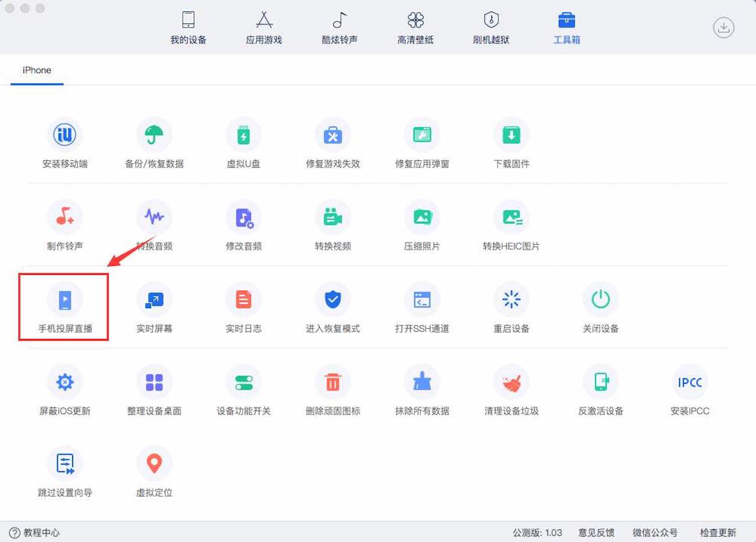Click the 关闭设备 power icon
This screenshot has height=542, width=756.
click(x=600, y=300)
